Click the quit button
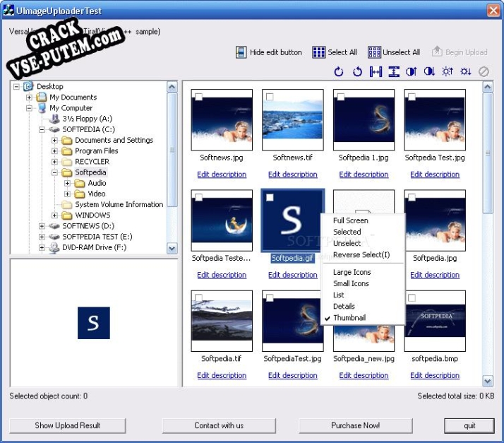The height and width of the screenshot is (443, 504). 469,425
